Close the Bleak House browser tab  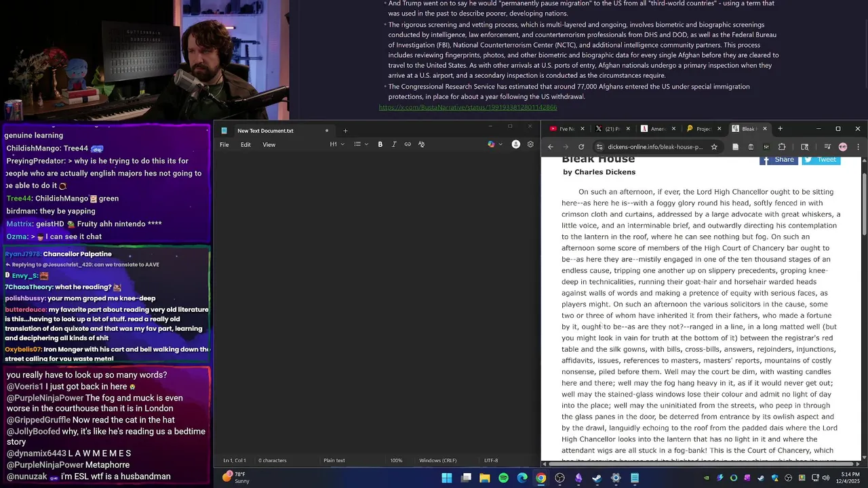(765, 129)
